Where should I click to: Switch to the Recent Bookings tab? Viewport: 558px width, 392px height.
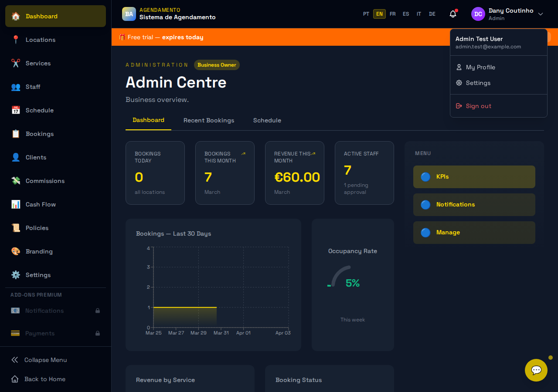coord(209,120)
